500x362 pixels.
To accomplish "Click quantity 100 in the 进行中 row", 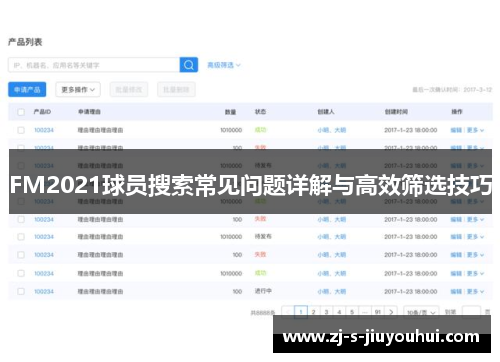I will point(237,291).
